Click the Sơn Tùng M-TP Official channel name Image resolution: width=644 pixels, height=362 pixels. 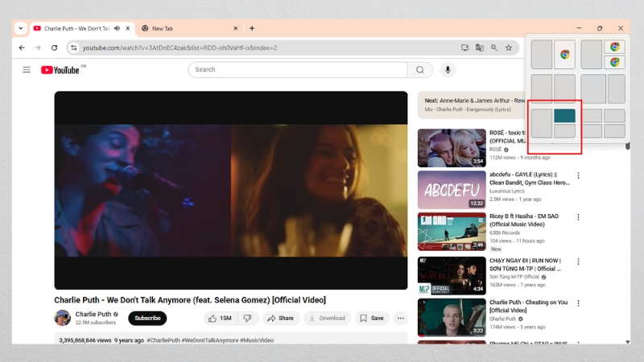[x=514, y=277]
